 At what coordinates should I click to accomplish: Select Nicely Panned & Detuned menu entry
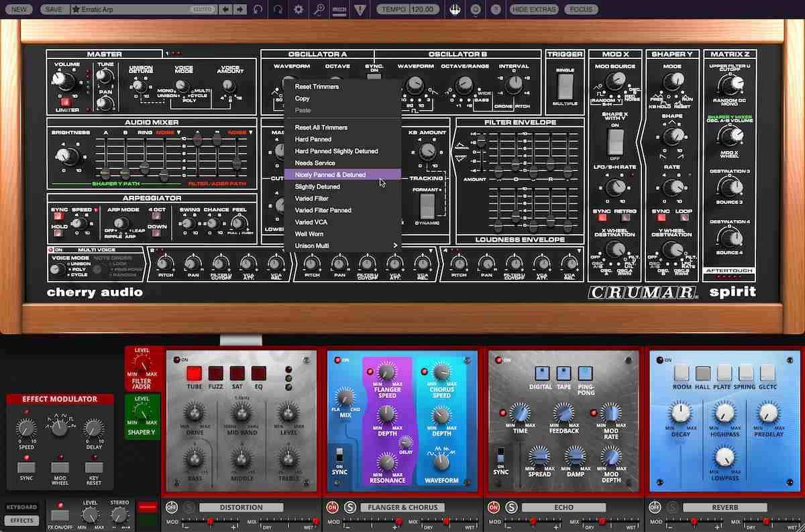[335, 174]
